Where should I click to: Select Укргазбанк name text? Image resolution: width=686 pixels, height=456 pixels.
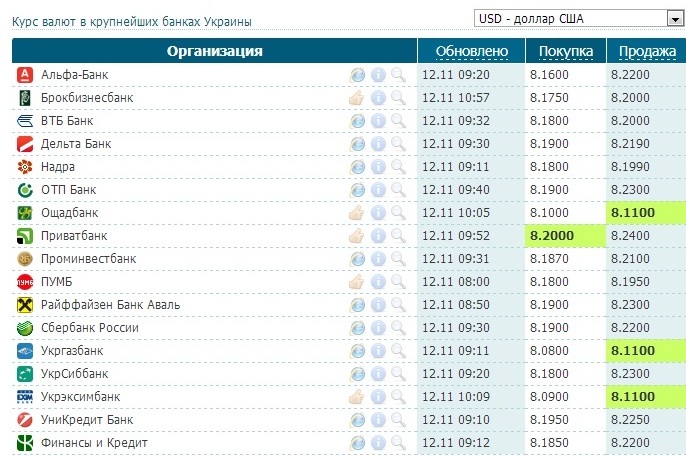[72, 351]
